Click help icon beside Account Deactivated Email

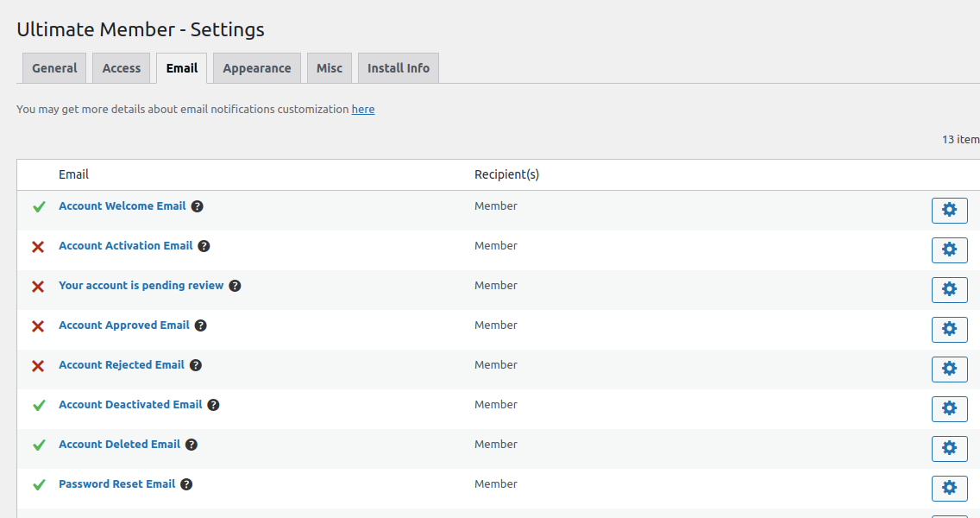point(213,405)
